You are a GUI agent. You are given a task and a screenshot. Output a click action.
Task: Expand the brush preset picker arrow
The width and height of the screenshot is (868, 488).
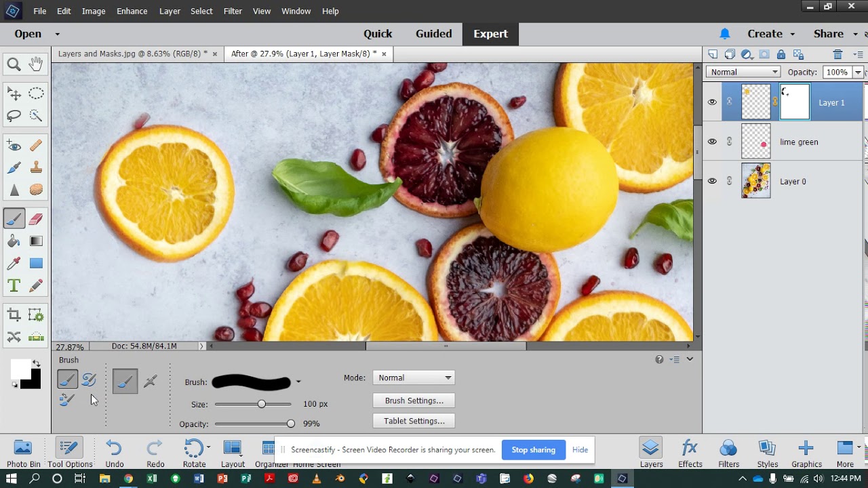coord(298,382)
